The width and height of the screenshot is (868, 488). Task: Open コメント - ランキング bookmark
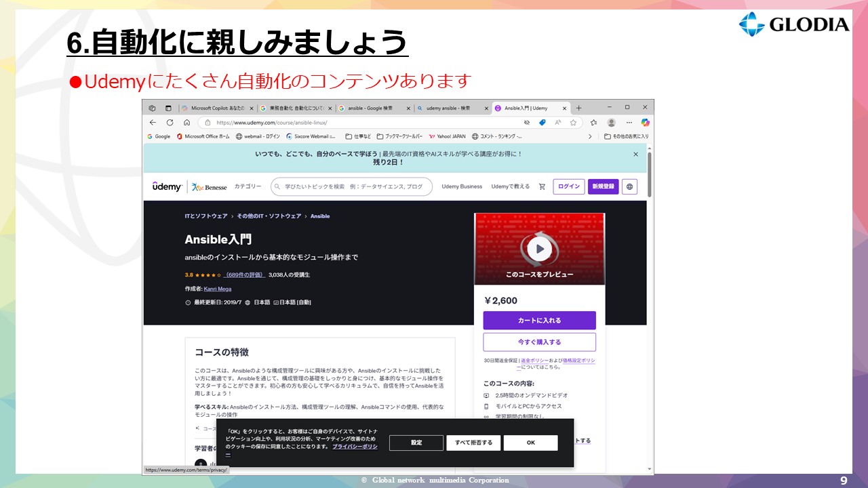click(x=496, y=136)
